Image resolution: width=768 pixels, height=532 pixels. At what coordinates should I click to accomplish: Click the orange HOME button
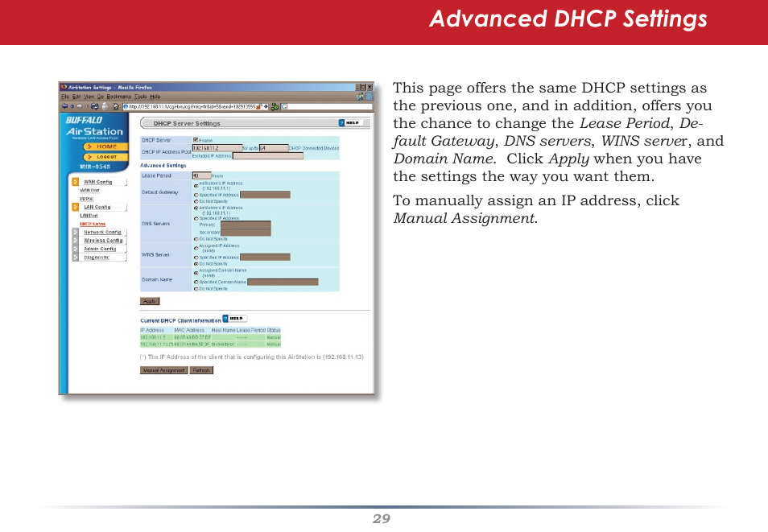[105, 146]
